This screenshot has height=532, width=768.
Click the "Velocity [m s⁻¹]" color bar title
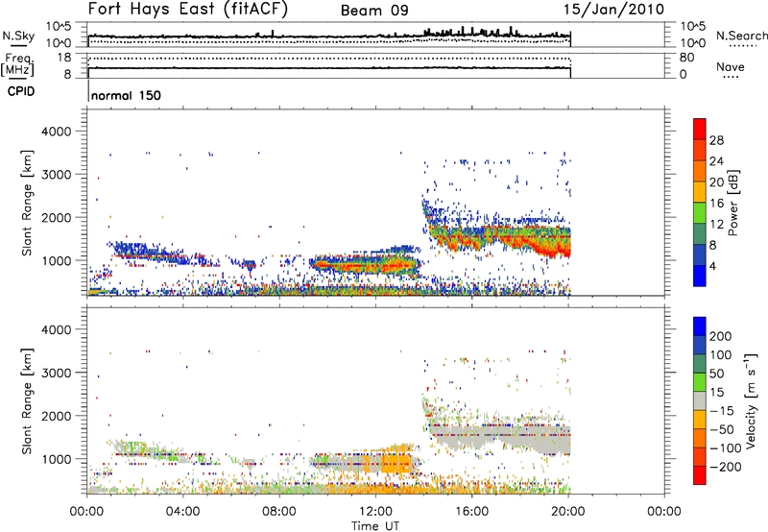pos(751,400)
